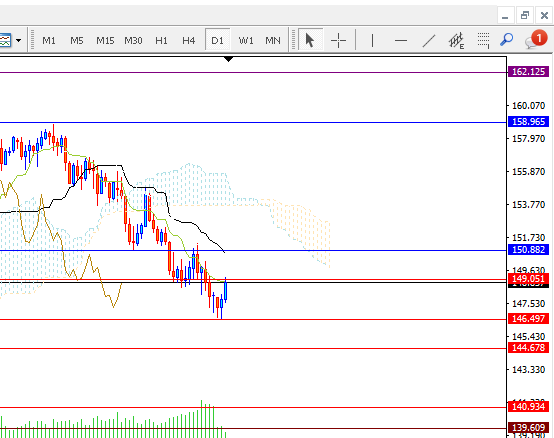Pick the trendline drawing tool
Image resolution: width=554 pixels, height=438 pixels.
coord(429,40)
